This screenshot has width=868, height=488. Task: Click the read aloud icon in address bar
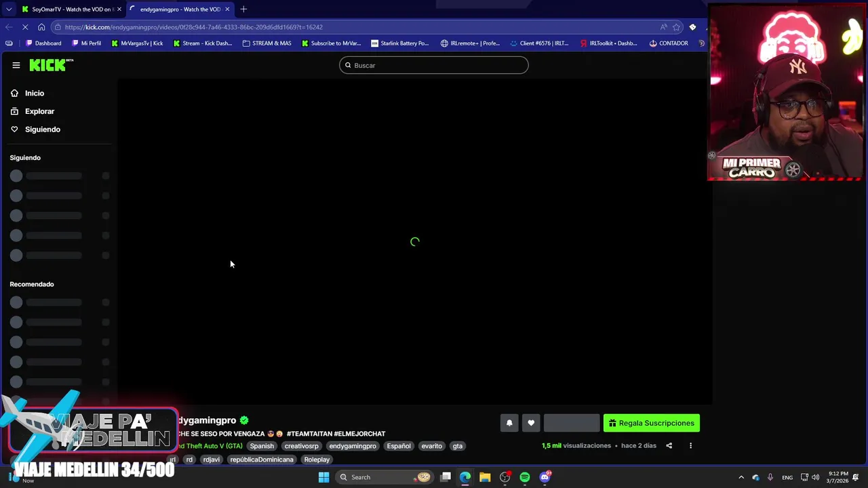tap(663, 27)
